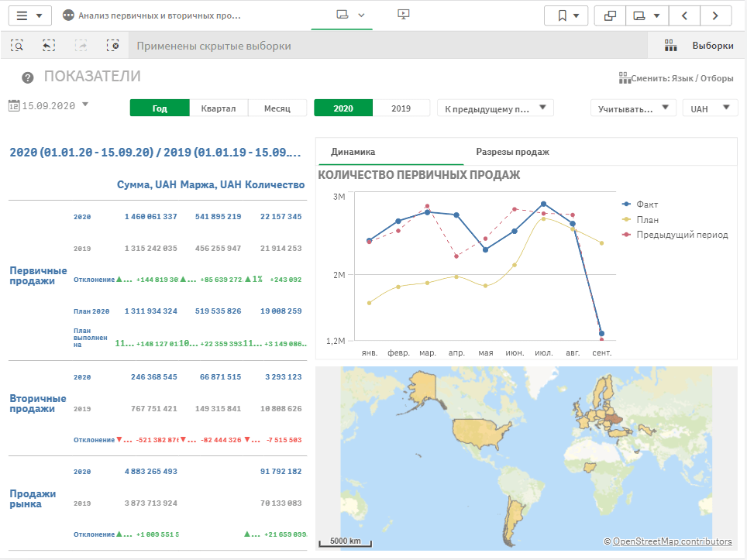Step back one selection
747x560 pixels.
[49, 46]
